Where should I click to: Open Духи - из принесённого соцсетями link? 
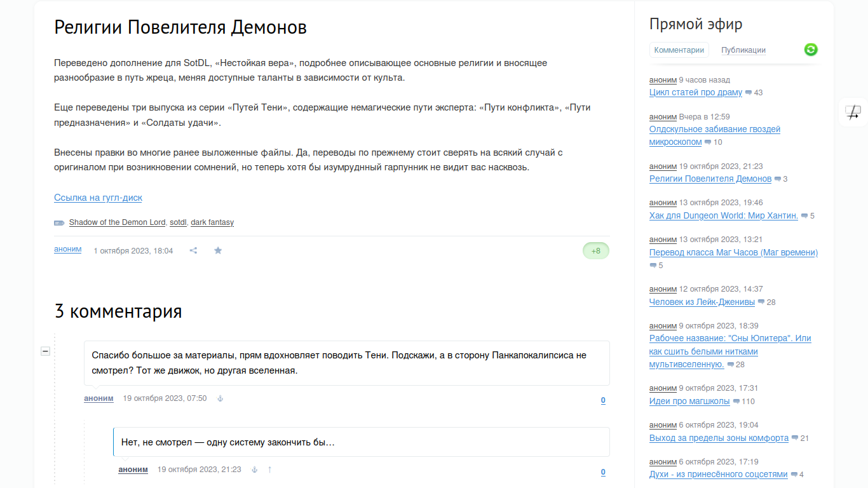pos(719,475)
